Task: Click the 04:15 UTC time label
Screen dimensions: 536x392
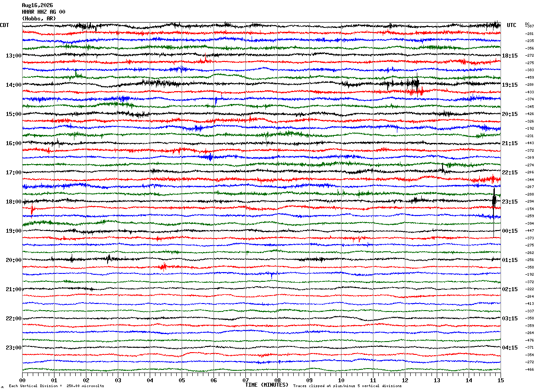Action: pyautogui.click(x=510, y=348)
